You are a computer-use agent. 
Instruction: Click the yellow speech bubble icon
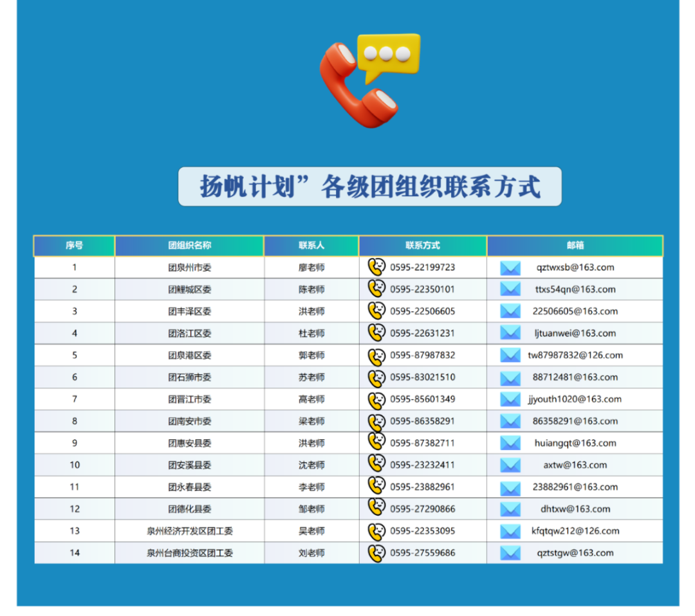[x=389, y=57]
